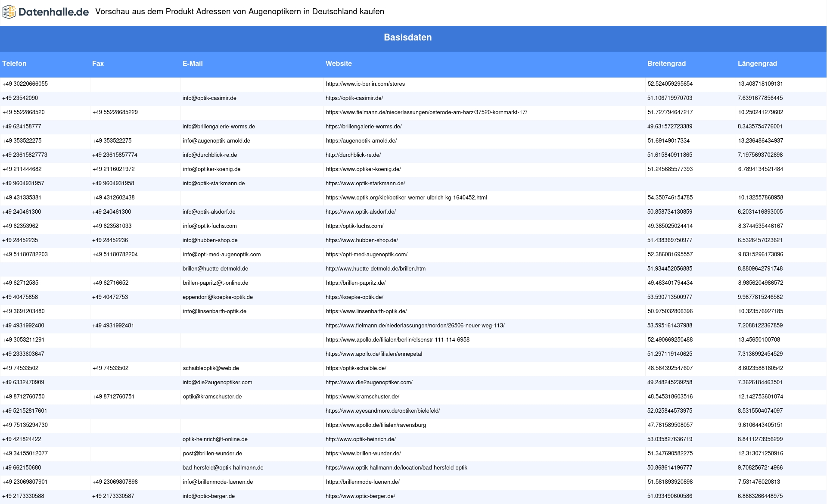827x504 pixels.
Task: Select phone number +49 23069807901
Action: (25, 482)
